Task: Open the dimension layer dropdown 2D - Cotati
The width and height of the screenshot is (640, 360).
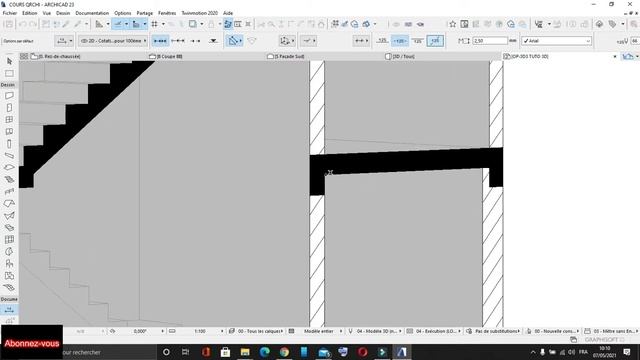Action: [x=113, y=41]
